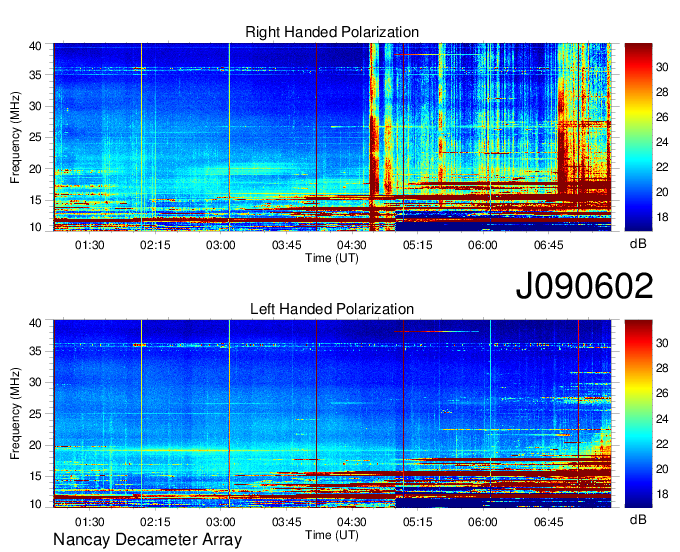Screen dimensions: 680x552
Task: Click the 04:30 tick label on bottom plot
Action: pyautogui.click(x=352, y=522)
